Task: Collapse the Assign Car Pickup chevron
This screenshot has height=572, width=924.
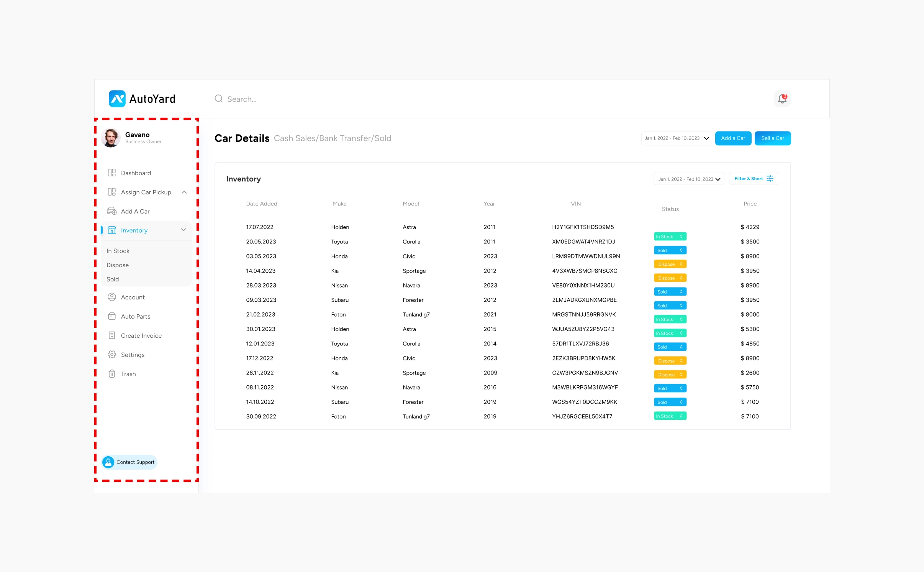Action: [184, 192]
